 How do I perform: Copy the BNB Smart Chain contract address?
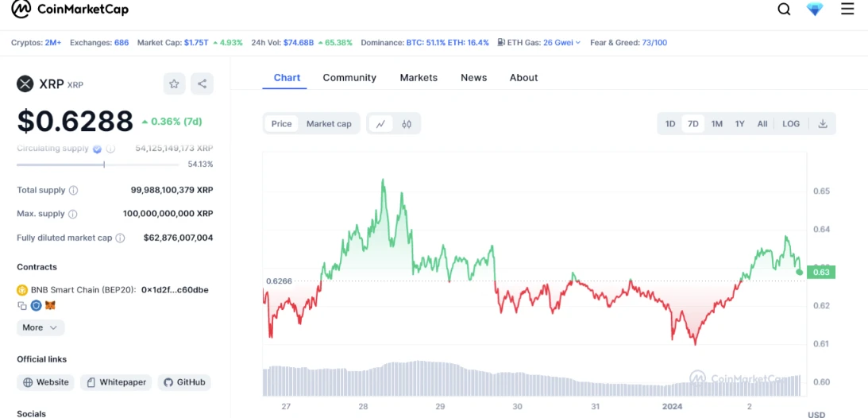tap(22, 306)
